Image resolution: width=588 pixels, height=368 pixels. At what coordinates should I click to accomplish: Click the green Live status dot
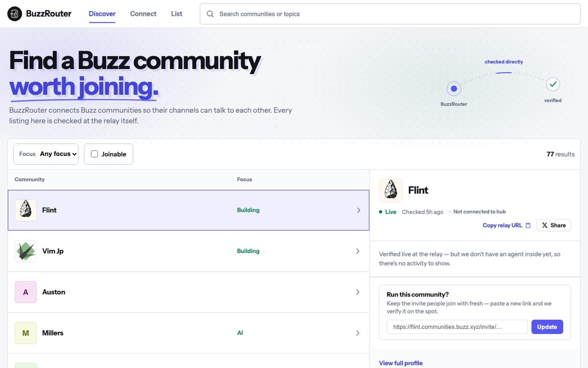(381, 212)
